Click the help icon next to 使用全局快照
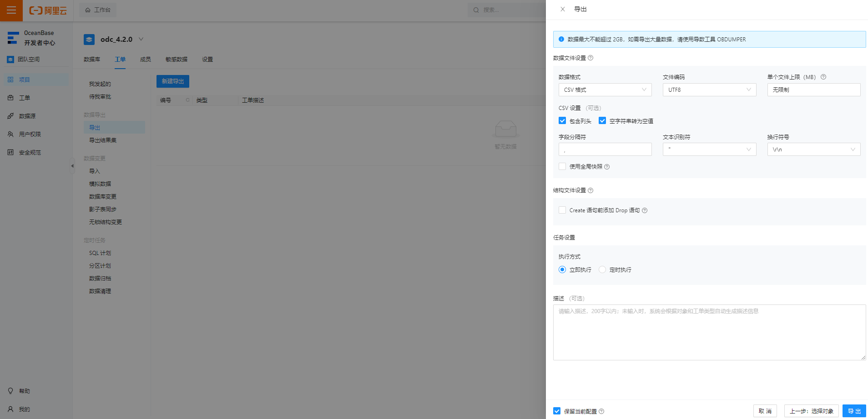The width and height of the screenshot is (868, 419). tap(607, 167)
